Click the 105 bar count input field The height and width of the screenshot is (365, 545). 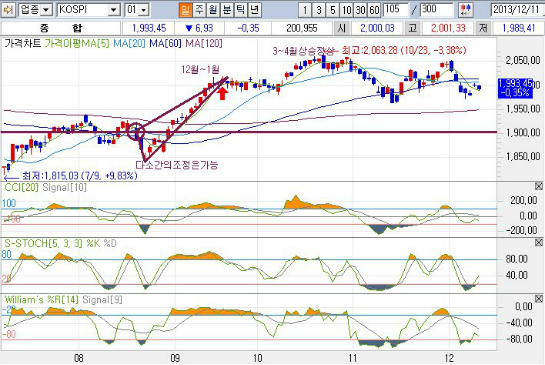[x=396, y=10]
